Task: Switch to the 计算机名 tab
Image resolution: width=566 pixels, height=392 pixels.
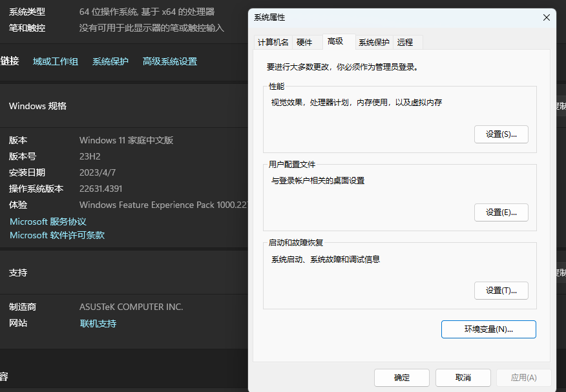Action: tap(273, 43)
